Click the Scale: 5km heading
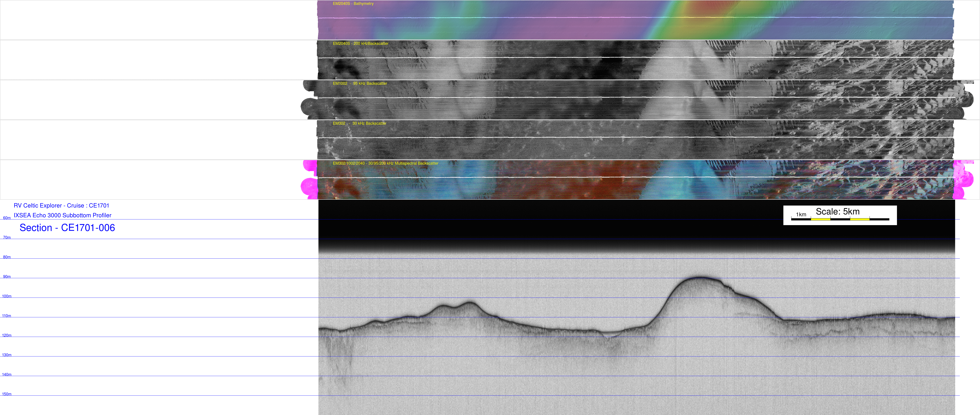Viewport: 980px width, 415px height. pos(837,211)
